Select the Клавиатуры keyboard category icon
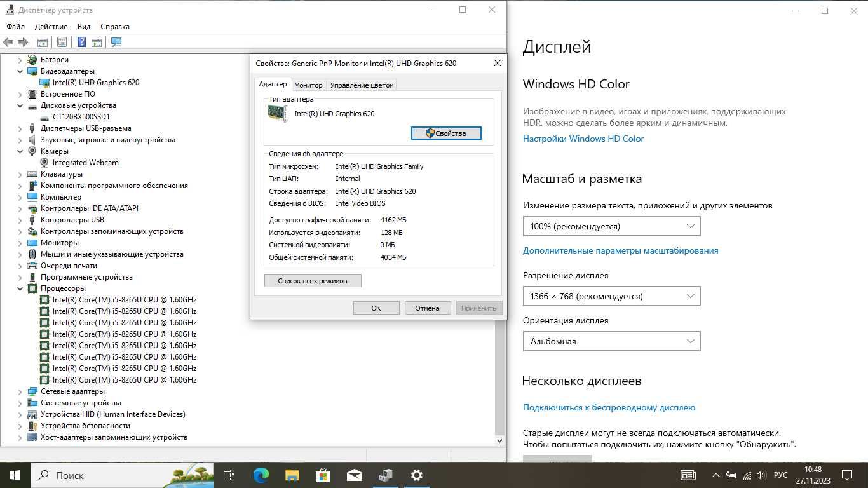 tap(32, 174)
